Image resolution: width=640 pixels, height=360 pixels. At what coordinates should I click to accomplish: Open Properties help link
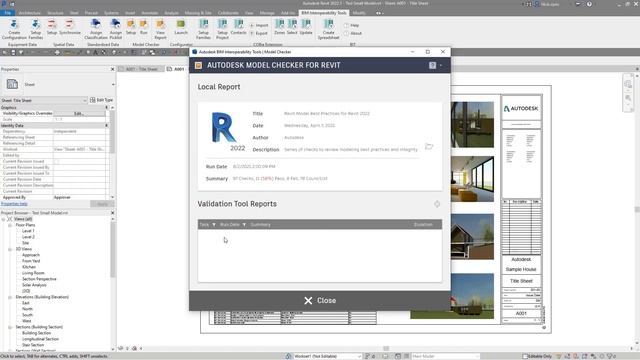(14, 204)
